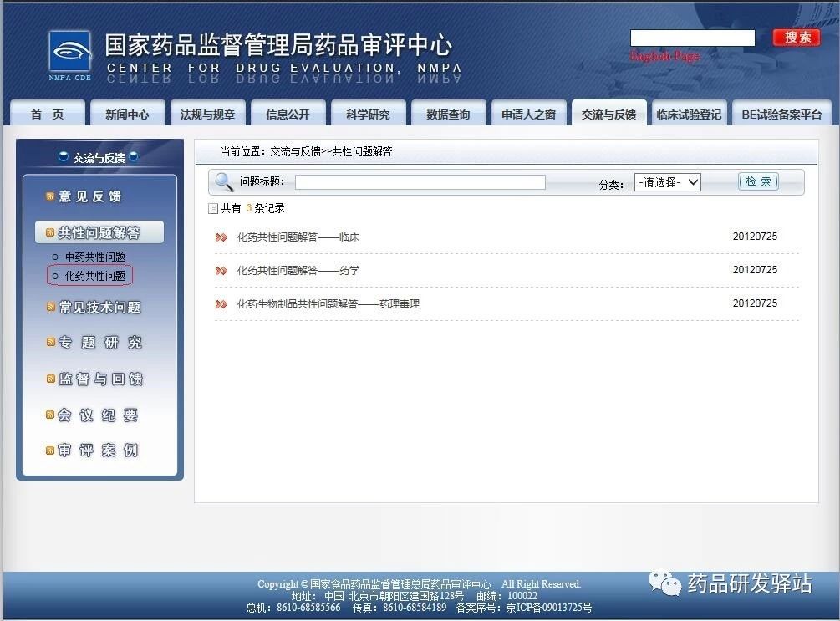Screen dimensions: 840x621
Task: Click the red 搜索 button
Action: click(x=797, y=38)
